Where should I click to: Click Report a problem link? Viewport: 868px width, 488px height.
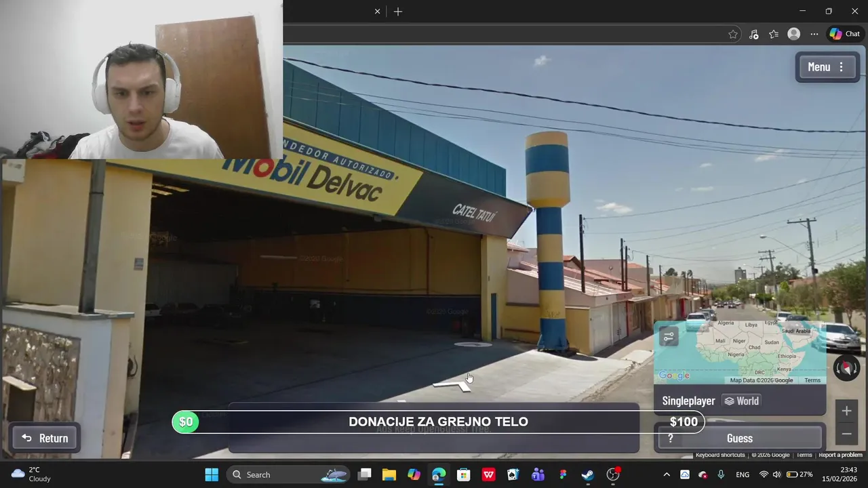click(840, 455)
